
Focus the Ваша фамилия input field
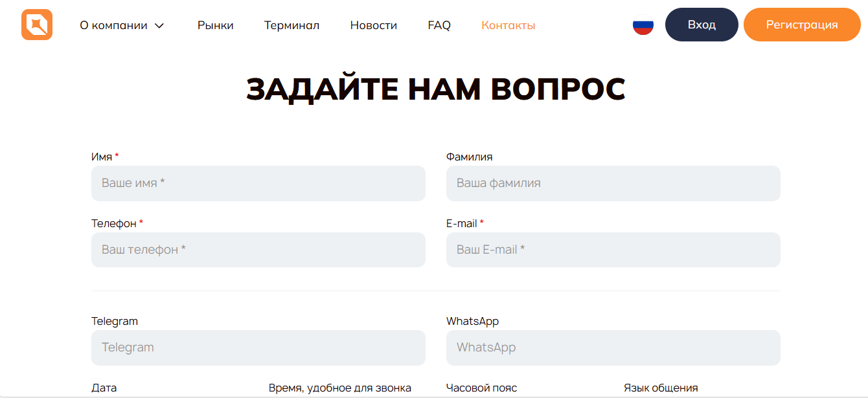click(613, 183)
